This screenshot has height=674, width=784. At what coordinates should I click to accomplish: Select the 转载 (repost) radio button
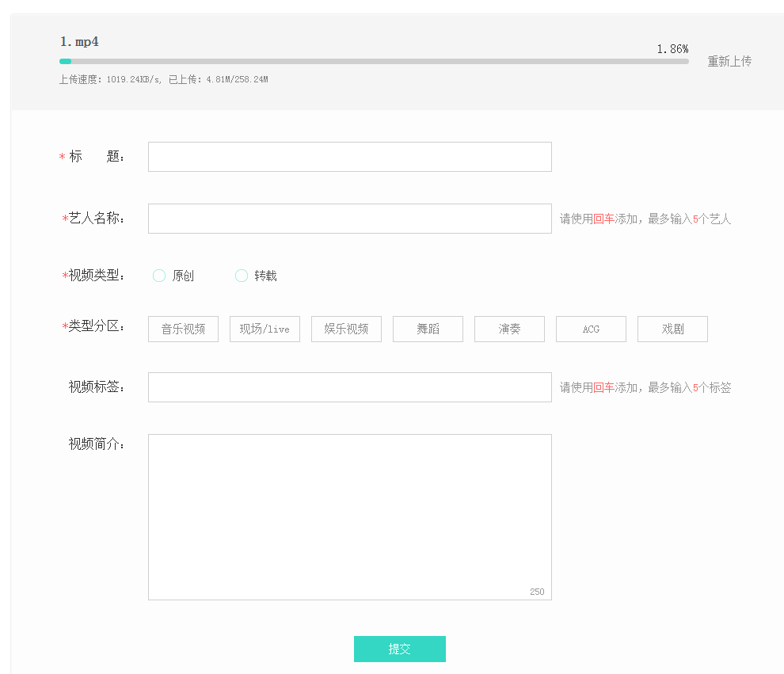tap(241, 276)
